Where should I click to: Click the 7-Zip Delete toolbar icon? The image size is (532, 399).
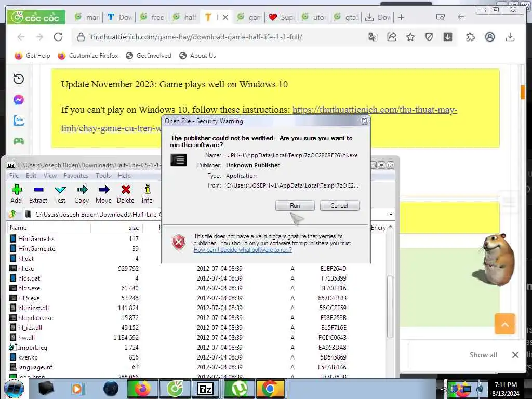pyautogui.click(x=126, y=194)
